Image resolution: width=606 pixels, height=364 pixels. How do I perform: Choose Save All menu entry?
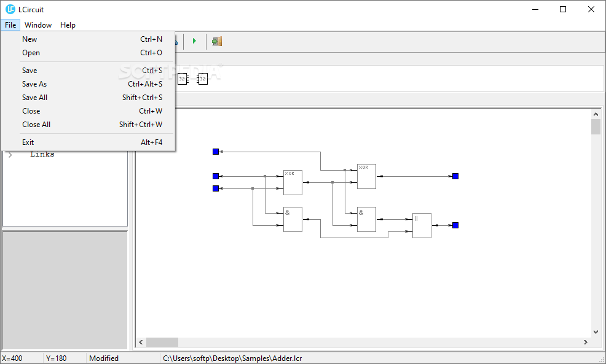pyautogui.click(x=88, y=97)
